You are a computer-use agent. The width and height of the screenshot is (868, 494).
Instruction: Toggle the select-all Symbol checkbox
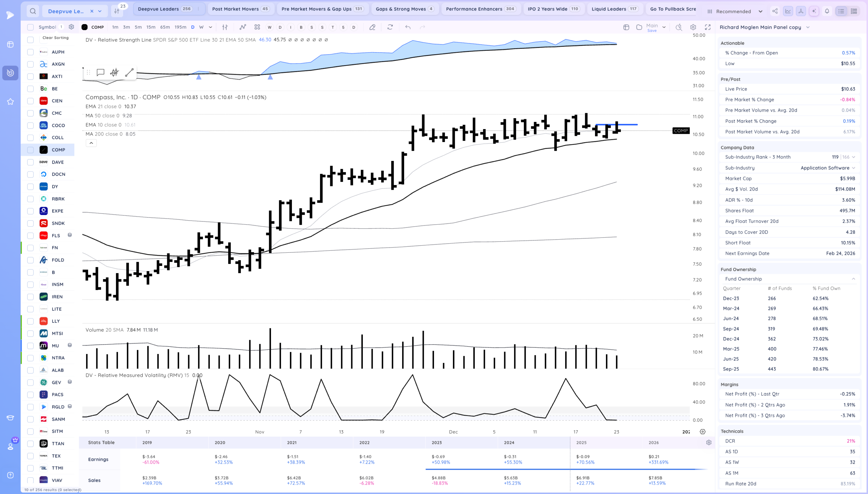pos(31,27)
